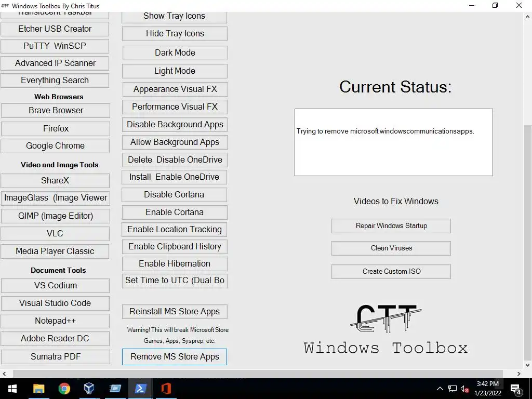Open Microsoft Office from taskbar
The height and width of the screenshot is (399, 532).
[166, 389]
